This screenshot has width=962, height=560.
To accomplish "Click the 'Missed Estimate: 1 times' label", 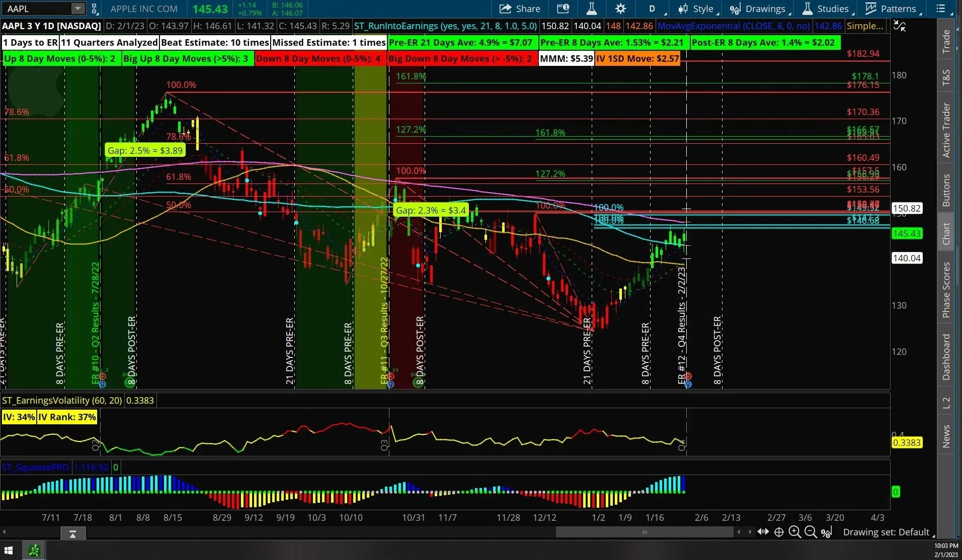I will point(329,43).
